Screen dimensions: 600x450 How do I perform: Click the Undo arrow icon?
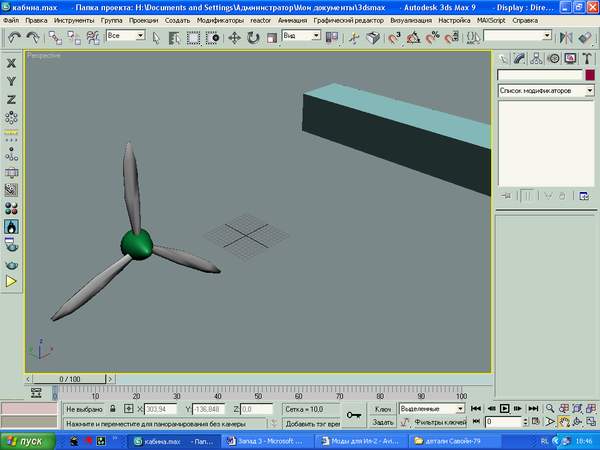tap(15, 38)
